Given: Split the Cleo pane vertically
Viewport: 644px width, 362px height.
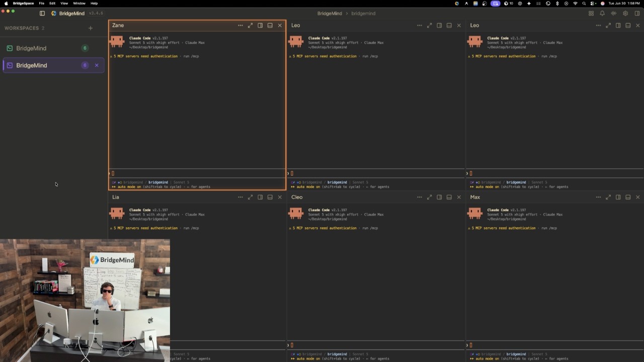Looking at the screenshot, I should pos(439,197).
